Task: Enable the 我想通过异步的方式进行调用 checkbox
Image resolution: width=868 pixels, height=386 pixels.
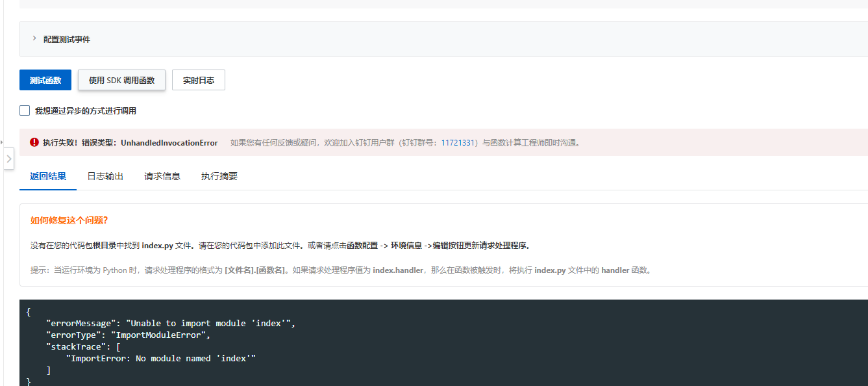Action: click(x=25, y=110)
